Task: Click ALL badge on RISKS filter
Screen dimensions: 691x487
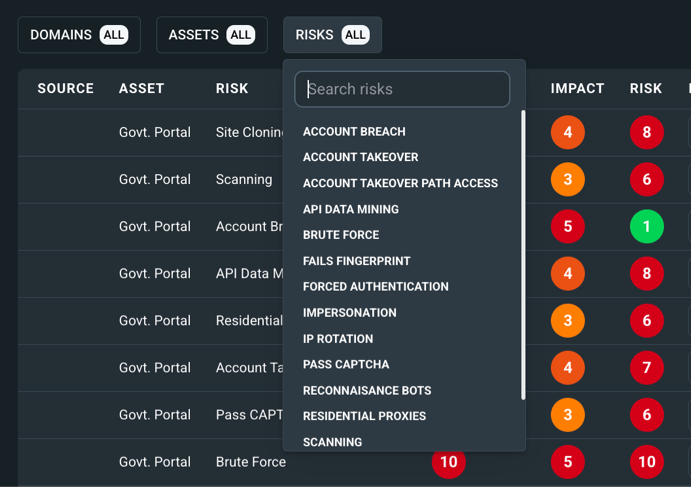Action: tap(355, 35)
